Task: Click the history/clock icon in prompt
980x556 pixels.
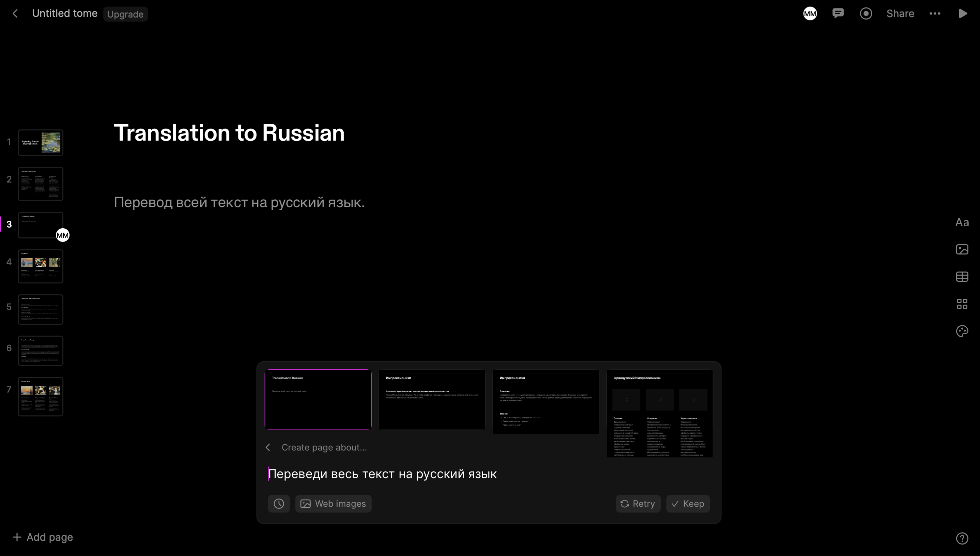Action: pyautogui.click(x=279, y=504)
